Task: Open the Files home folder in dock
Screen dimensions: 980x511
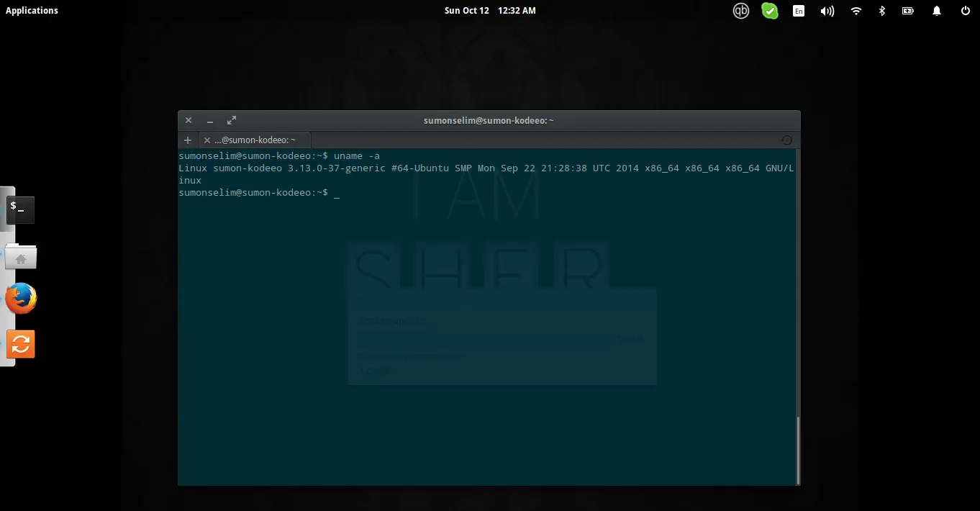Action: pyautogui.click(x=21, y=256)
